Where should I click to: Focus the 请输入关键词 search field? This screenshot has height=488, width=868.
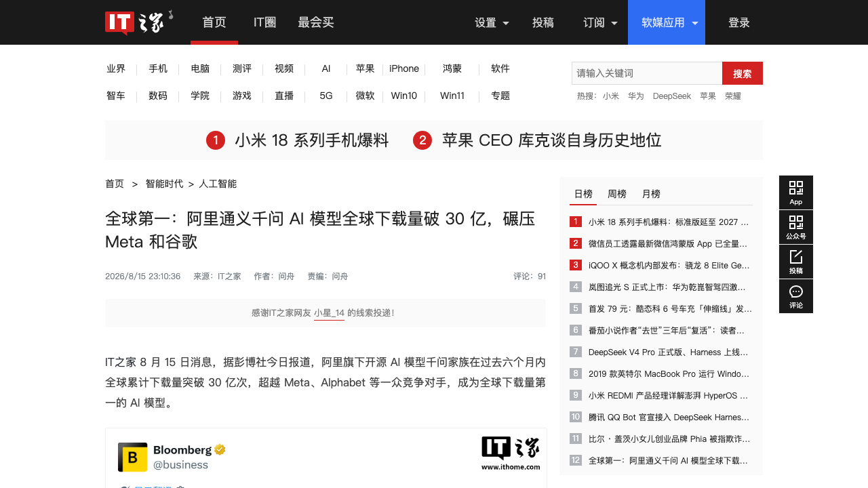point(647,73)
